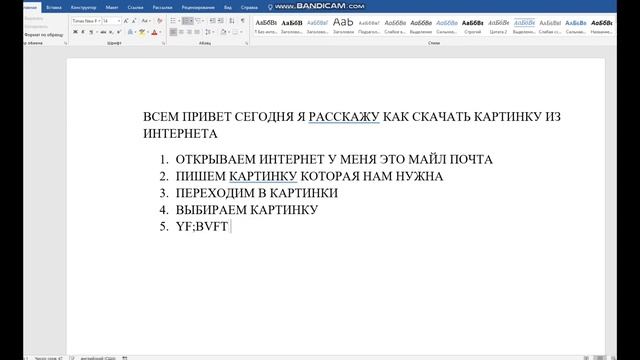Click the Tell Me lightbulb icon
The width and height of the screenshot is (640, 360).
point(270,7)
